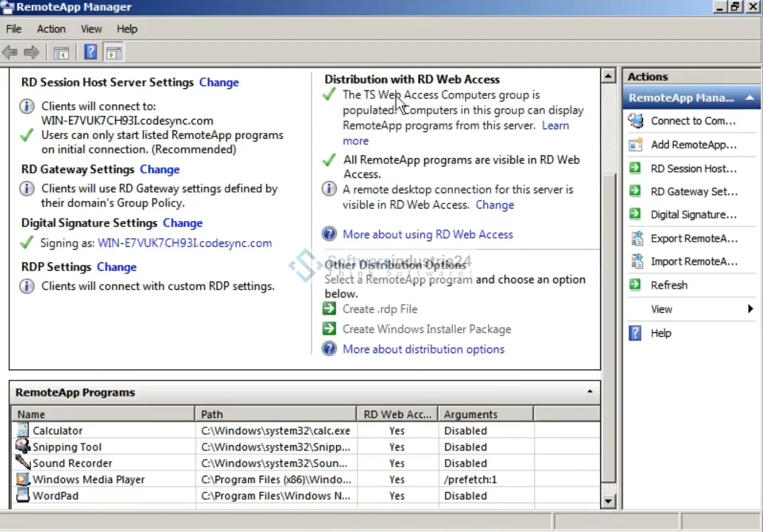Expand the View submenu arrow in Actions
The width and height of the screenshot is (763, 532).
[x=750, y=309]
